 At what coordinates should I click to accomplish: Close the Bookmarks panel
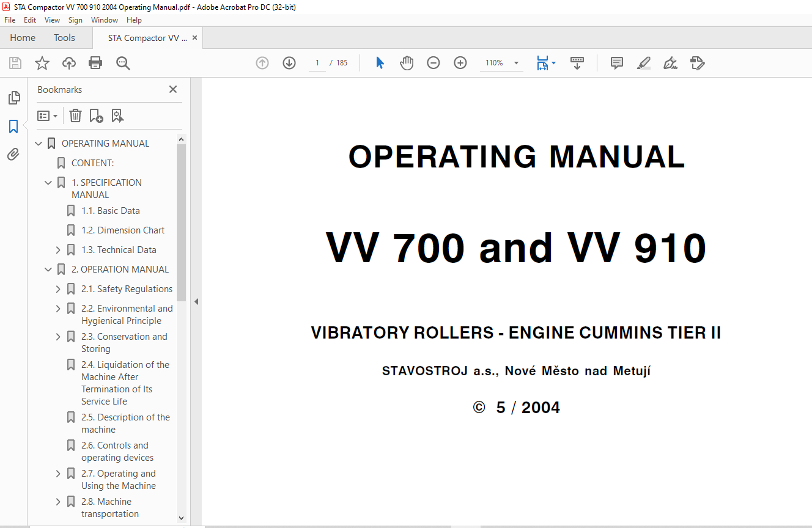click(173, 89)
